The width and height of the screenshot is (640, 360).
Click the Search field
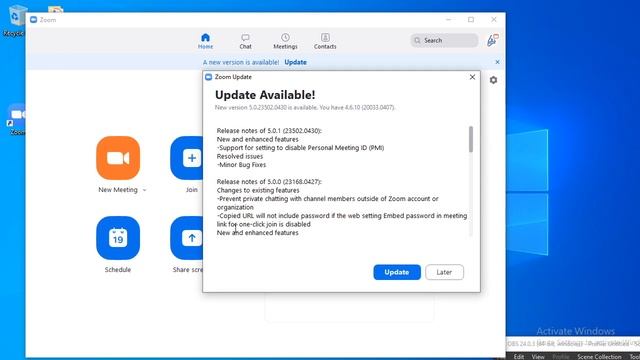pos(444,40)
